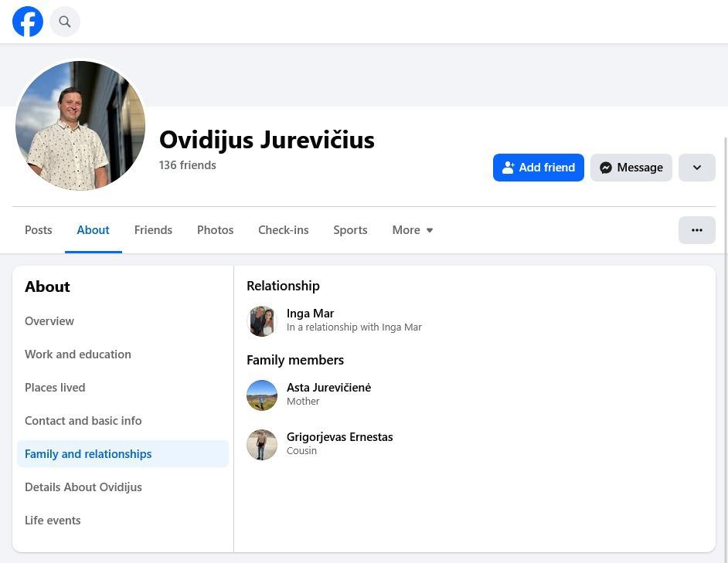Image resolution: width=728 pixels, height=563 pixels.
Task: Open the search magnifier icon
Action: pyautogui.click(x=65, y=22)
